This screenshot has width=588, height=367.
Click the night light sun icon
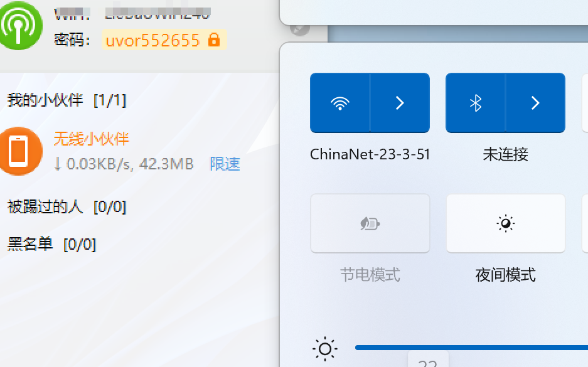[x=506, y=223]
